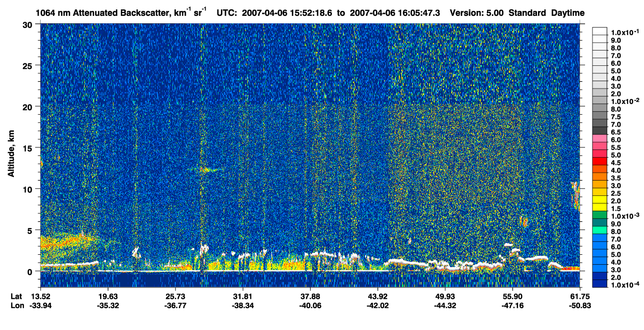Viewport: 644px width, 330px height.
Task: Click the 'Altitude, km' axis label
Action: point(11,155)
